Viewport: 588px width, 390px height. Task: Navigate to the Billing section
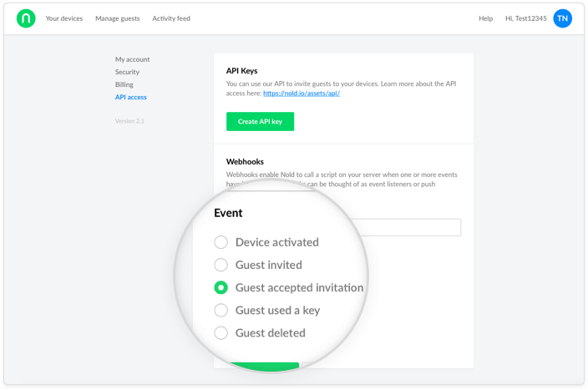tap(124, 84)
